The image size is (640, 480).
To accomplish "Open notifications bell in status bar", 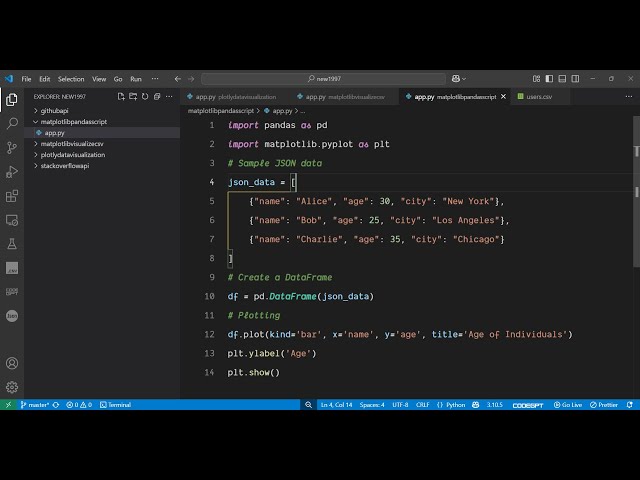I will [x=630, y=405].
